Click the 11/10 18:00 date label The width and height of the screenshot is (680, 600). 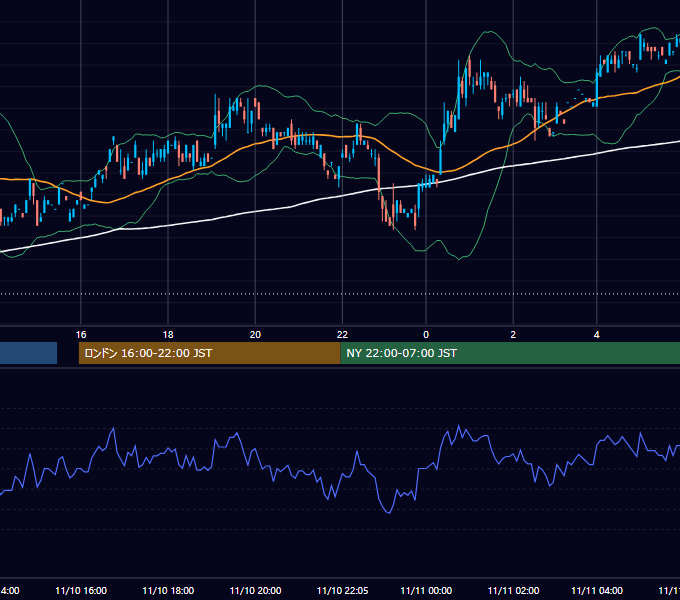(168, 590)
